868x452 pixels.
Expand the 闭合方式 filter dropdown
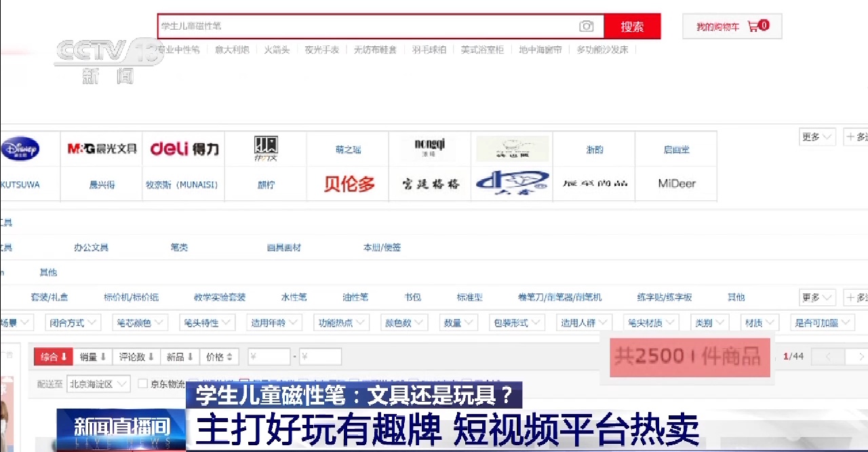coord(73,323)
